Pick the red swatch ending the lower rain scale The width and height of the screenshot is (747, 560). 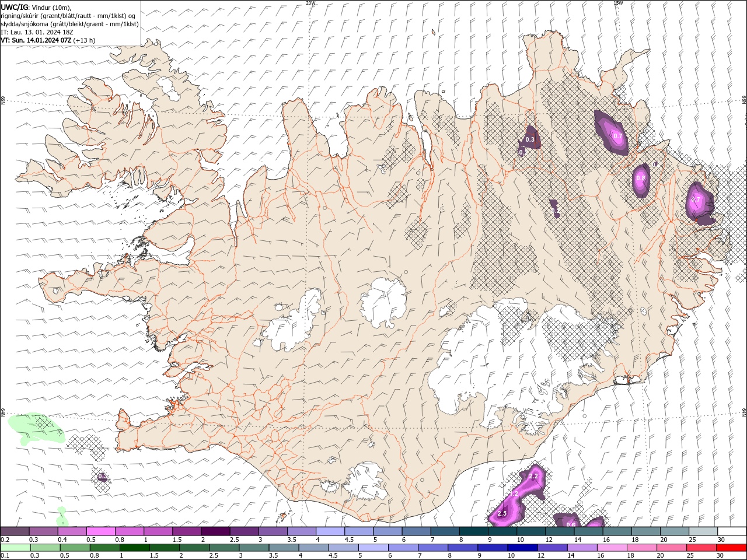732,548
